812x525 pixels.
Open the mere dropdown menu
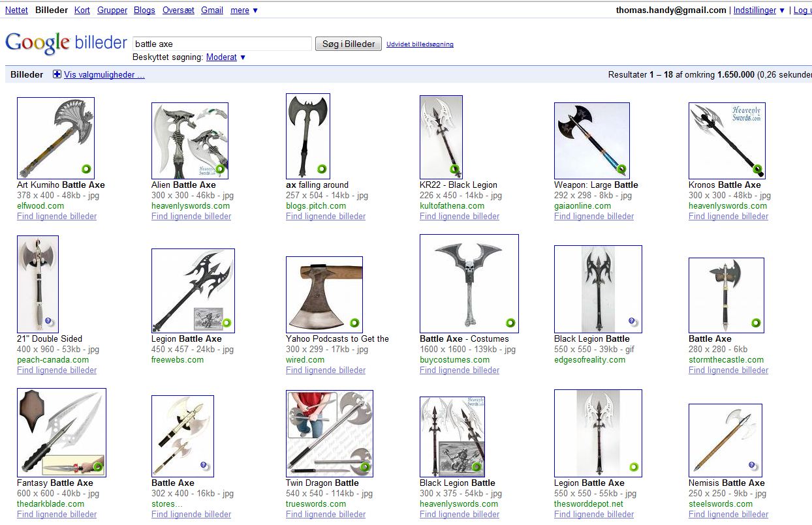244,10
